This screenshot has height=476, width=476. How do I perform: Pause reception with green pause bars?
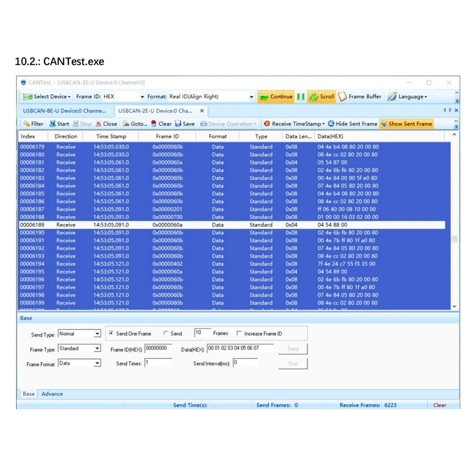pos(301,97)
